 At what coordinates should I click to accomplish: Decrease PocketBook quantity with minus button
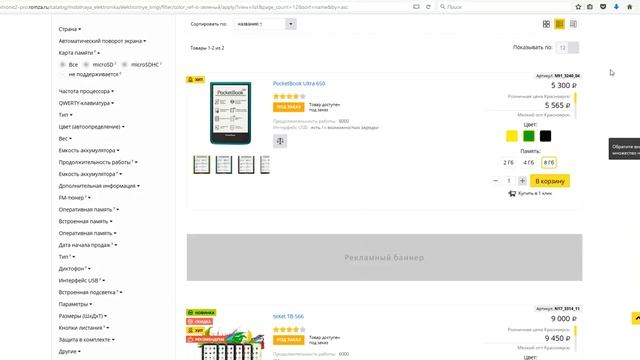click(x=496, y=180)
